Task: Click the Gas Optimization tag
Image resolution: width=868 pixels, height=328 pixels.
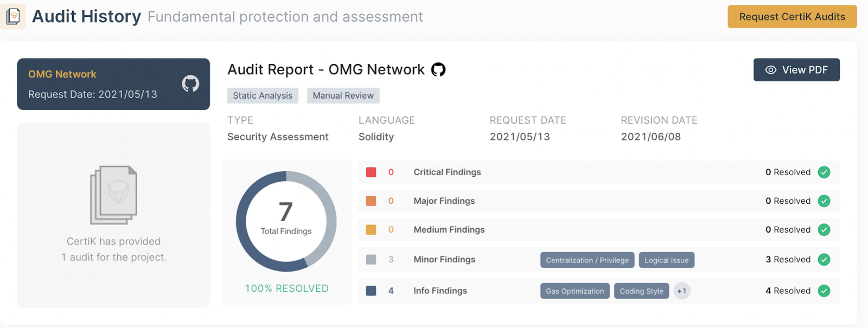Action: tap(575, 291)
